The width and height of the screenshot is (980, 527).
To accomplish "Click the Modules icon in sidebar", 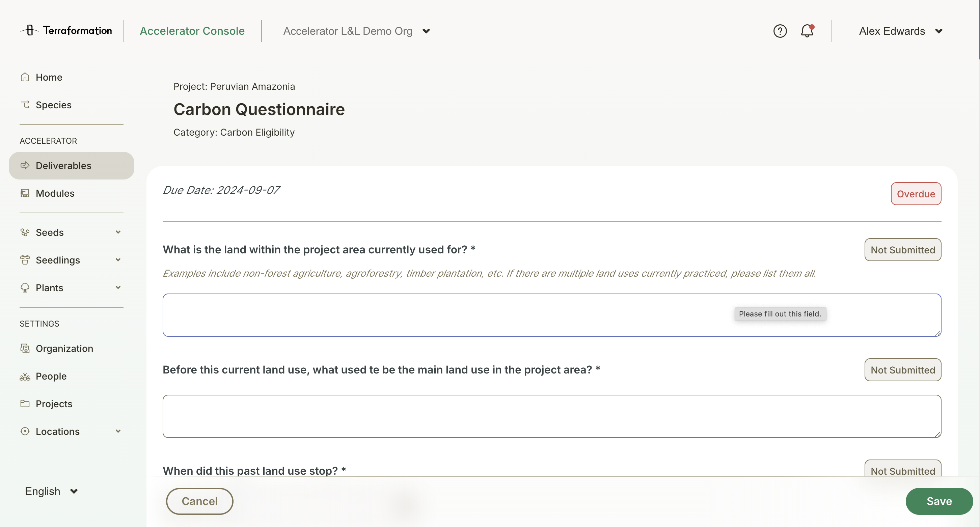I will coord(25,193).
